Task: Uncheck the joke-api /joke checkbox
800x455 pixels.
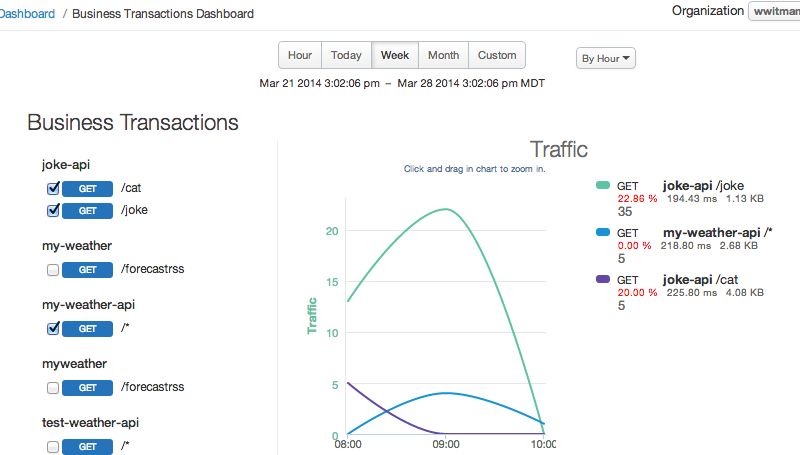Action: tap(52, 211)
